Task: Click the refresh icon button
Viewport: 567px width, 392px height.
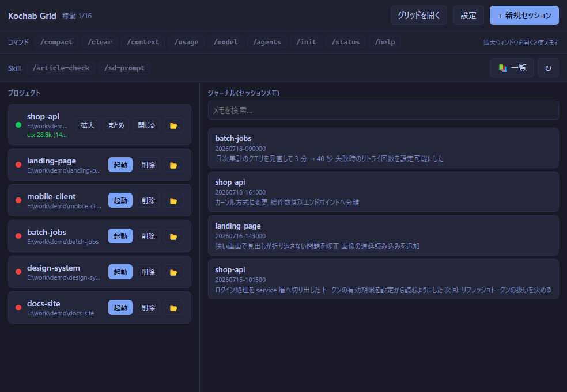Action: click(x=548, y=68)
